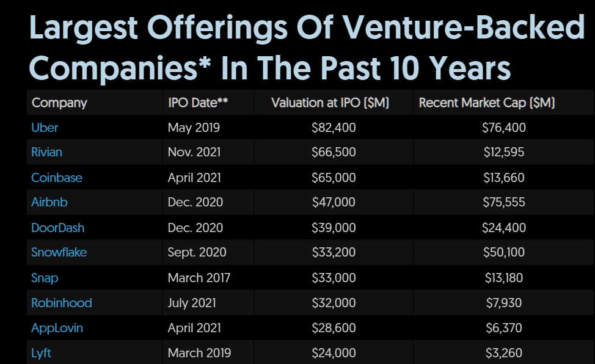Select the Company column header
This screenshot has width=595, height=364.
(59, 103)
